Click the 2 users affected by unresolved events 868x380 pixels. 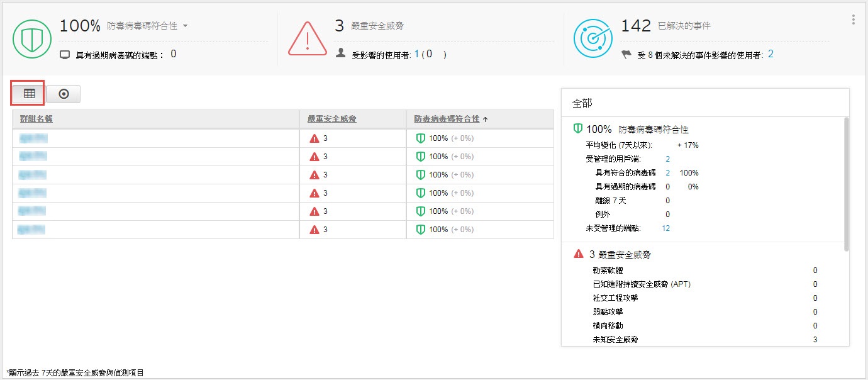click(x=771, y=54)
